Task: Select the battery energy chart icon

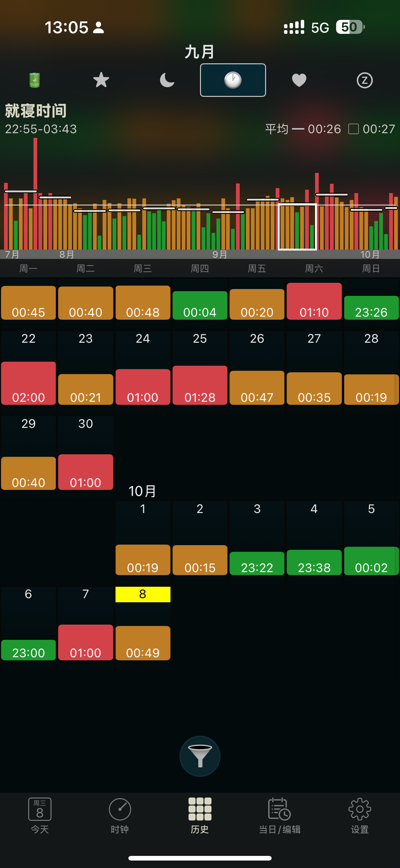Action: click(35, 80)
